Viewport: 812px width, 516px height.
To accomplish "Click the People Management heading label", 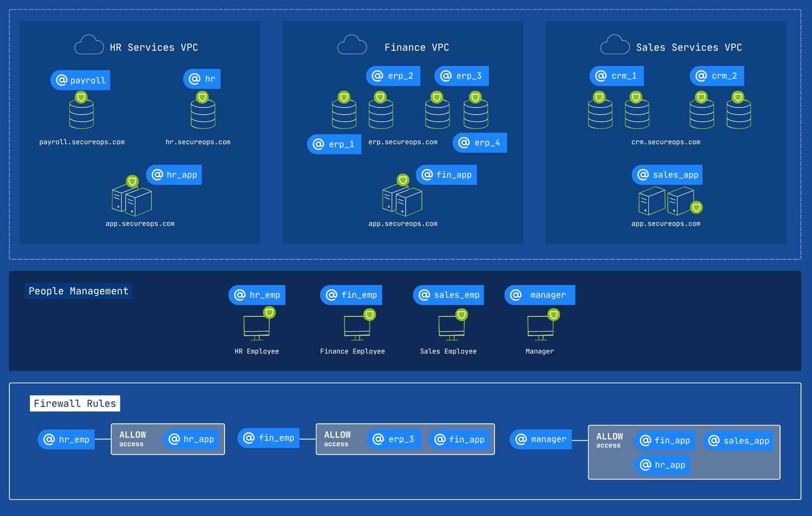I will click(78, 291).
